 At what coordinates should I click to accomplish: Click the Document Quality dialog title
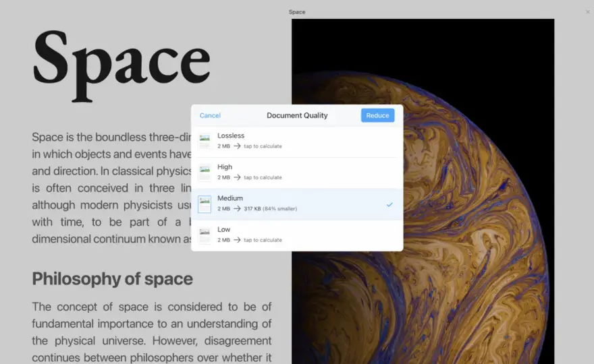coord(297,115)
